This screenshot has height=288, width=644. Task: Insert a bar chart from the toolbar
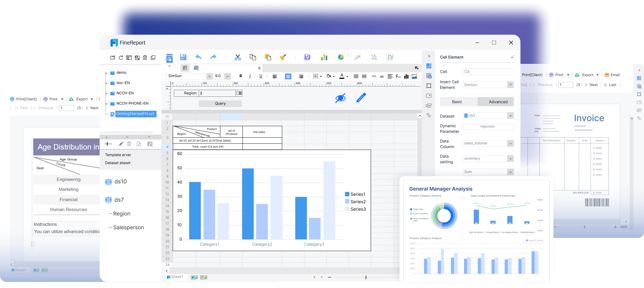(x=324, y=57)
